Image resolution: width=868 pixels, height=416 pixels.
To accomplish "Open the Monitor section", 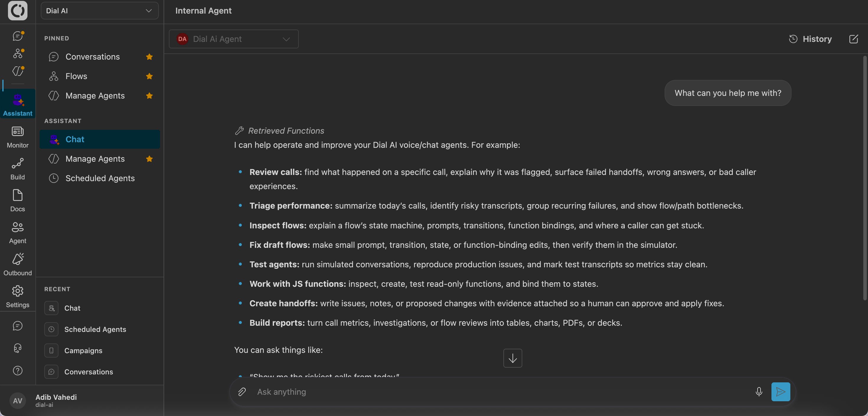I will tap(17, 137).
